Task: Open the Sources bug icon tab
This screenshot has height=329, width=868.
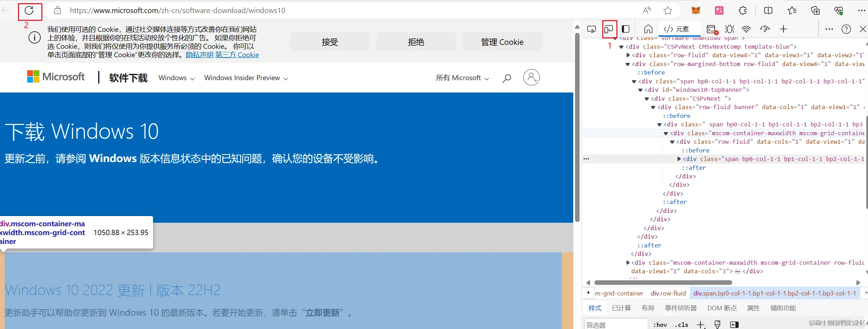Action: point(729,29)
